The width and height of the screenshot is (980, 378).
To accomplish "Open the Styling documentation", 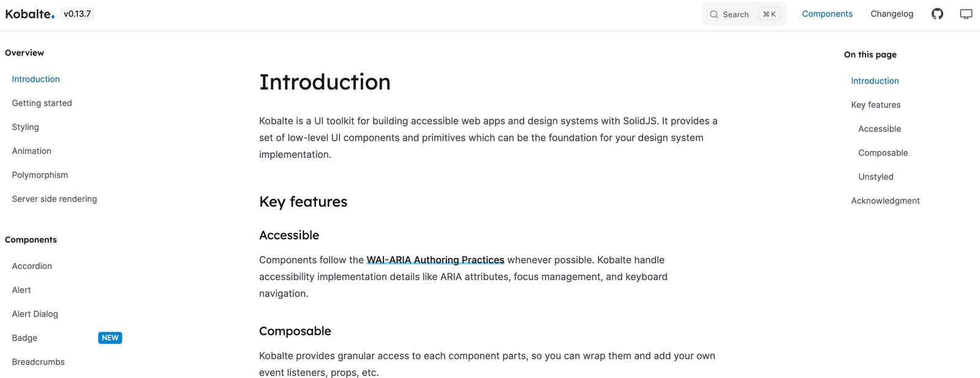I will coord(25,127).
